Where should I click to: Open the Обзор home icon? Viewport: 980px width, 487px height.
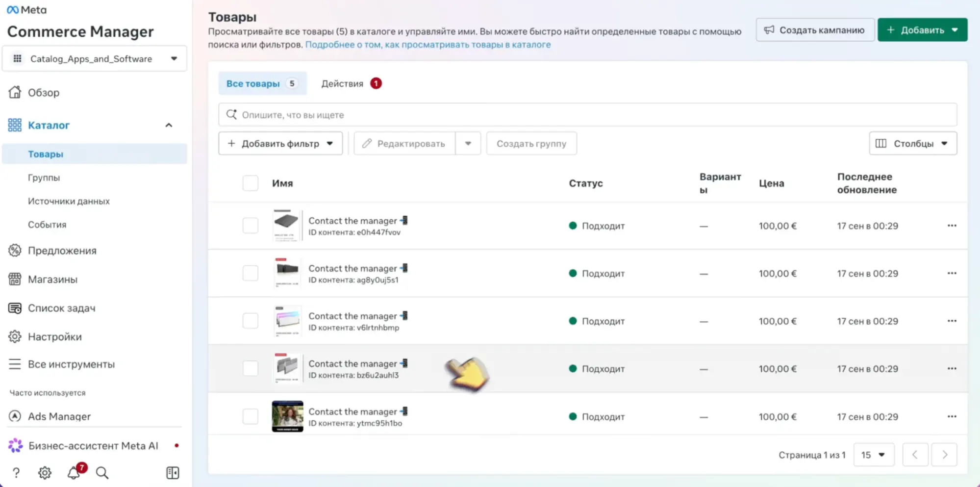pos(15,92)
